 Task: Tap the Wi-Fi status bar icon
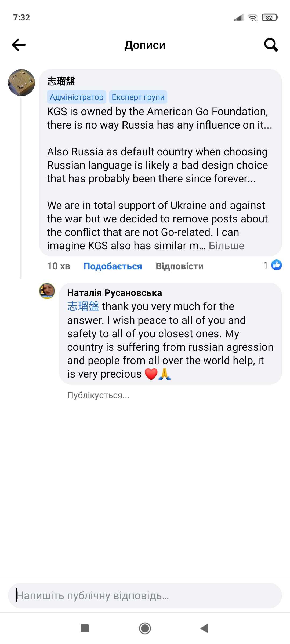tap(252, 18)
